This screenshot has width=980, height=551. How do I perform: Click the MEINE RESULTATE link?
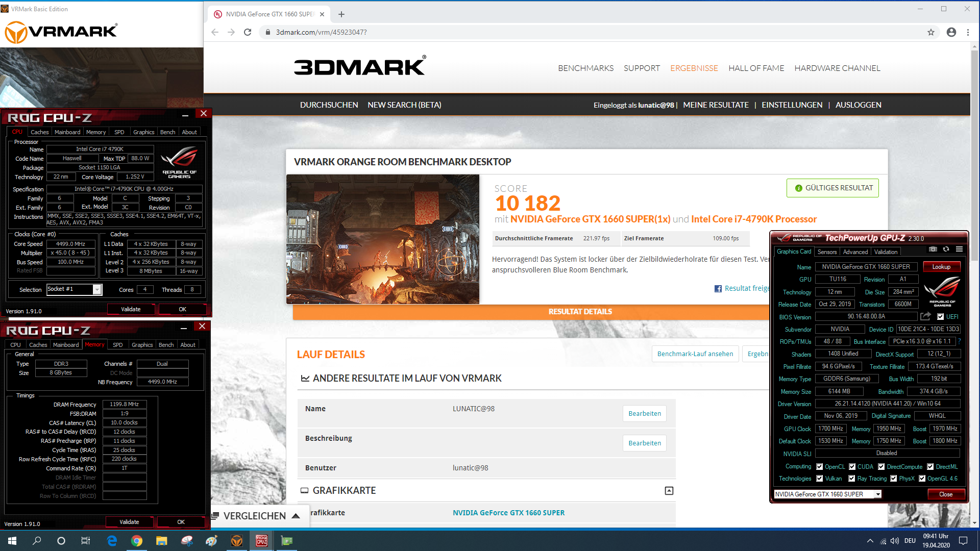pos(716,105)
